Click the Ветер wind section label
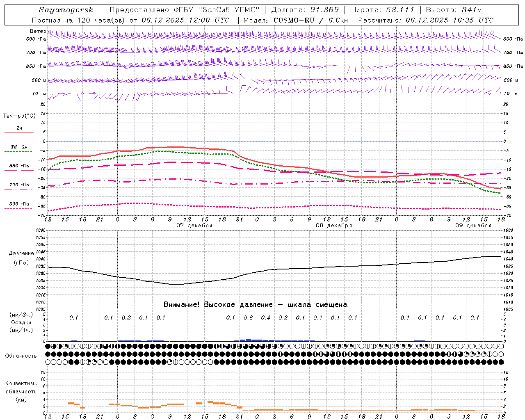The image size is (525, 420). click(38, 31)
